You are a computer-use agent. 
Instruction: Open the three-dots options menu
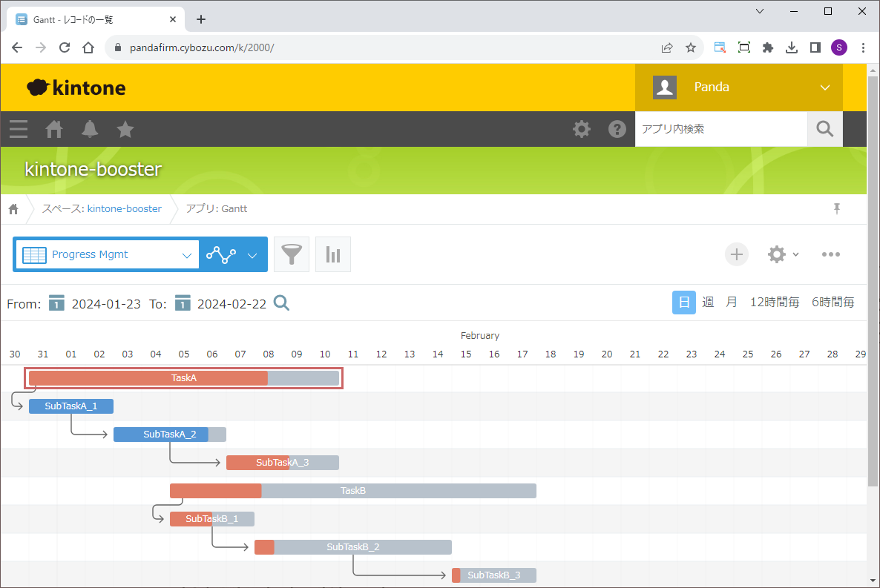(x=830, y=254)
